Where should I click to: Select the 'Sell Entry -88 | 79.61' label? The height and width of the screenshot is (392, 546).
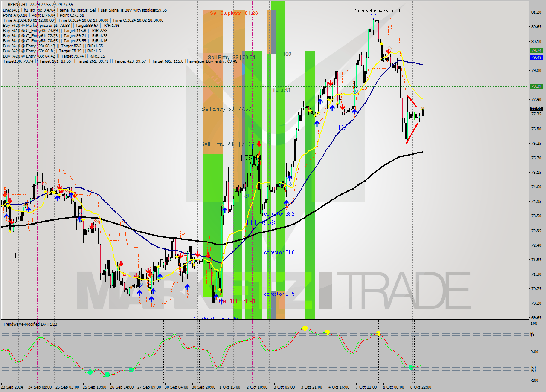pyautogui.click(x=231, y=57)
